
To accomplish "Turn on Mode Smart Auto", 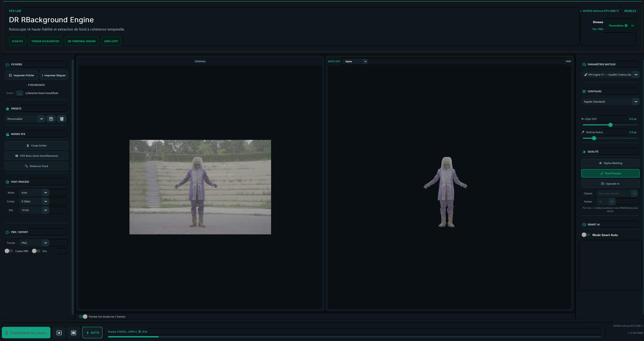I will pos(586,235).
